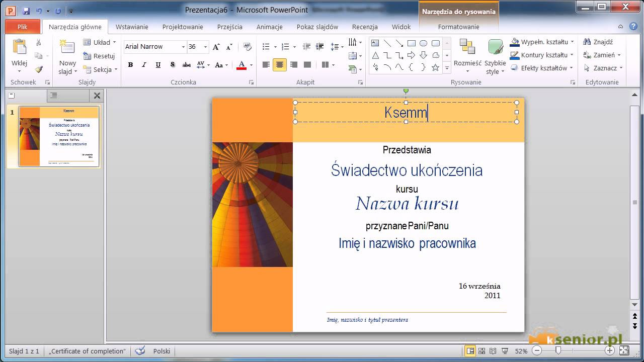This screenshot has width=644, height=362.
Task: Open the font color red swatch
Action: (242, 65)
